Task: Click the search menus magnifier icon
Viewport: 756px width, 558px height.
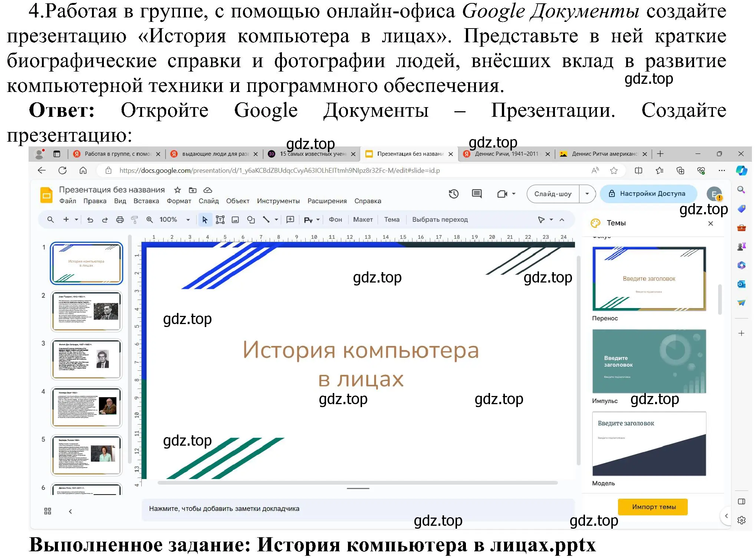Action: click(x=51, y=220)
